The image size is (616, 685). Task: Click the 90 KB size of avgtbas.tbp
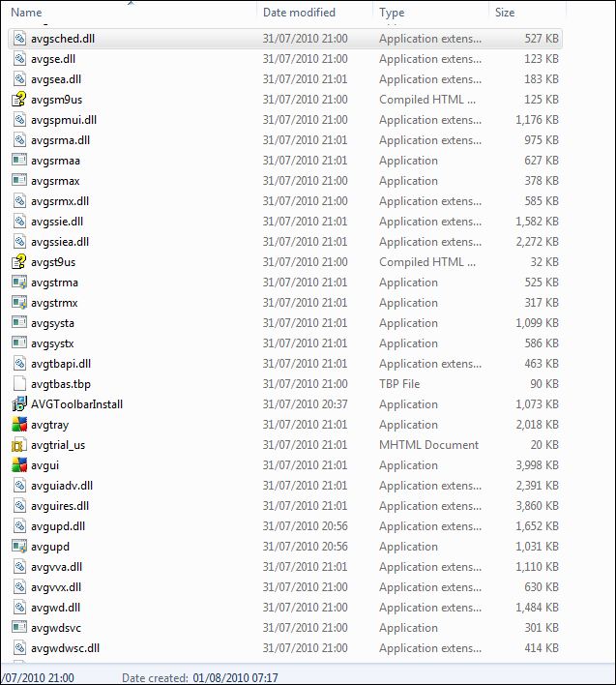tap(544, 384)
